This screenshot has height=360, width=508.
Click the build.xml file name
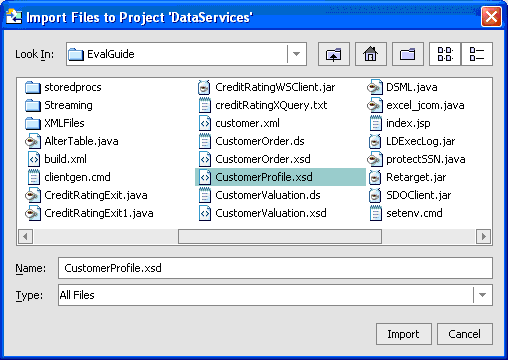tap(65, 159)
